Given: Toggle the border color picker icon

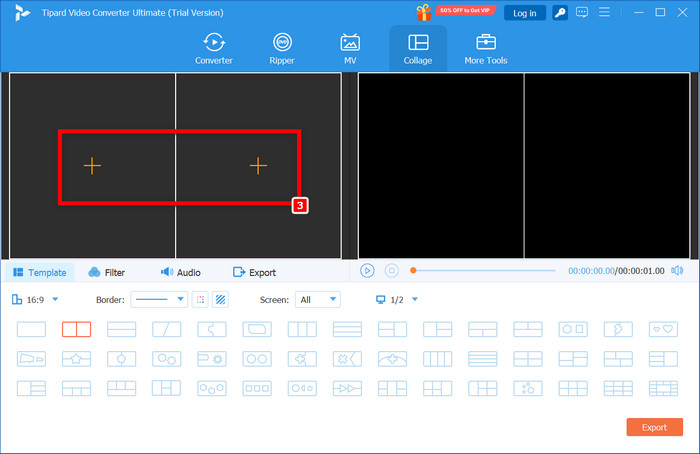Looking at the screenshot, I should tap(200, 299).
